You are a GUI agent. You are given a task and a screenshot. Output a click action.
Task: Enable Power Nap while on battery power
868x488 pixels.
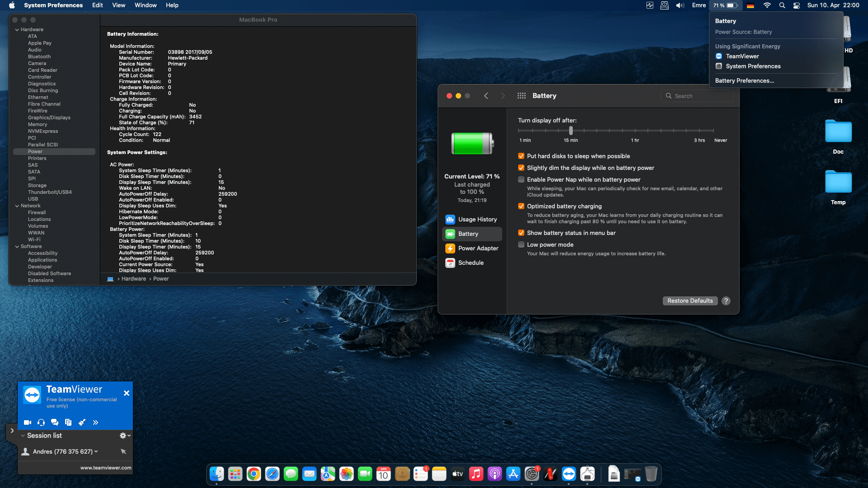(x=521, y=180)
